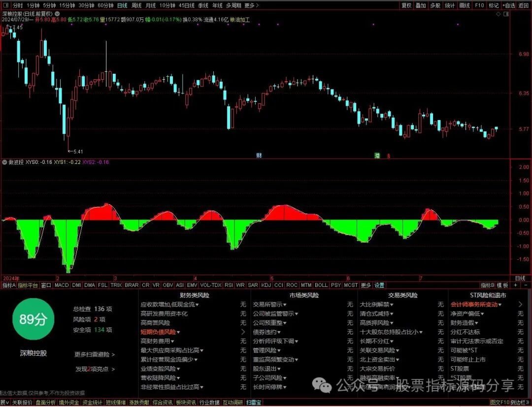
Task: Select the RSI indicator
Action: click(229, 285)
